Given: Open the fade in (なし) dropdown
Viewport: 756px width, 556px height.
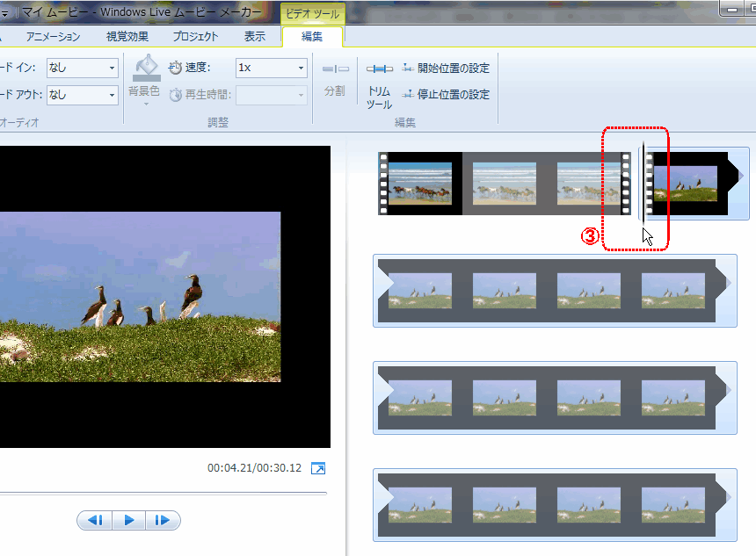Looking at the screenshot, I should 112,68.
